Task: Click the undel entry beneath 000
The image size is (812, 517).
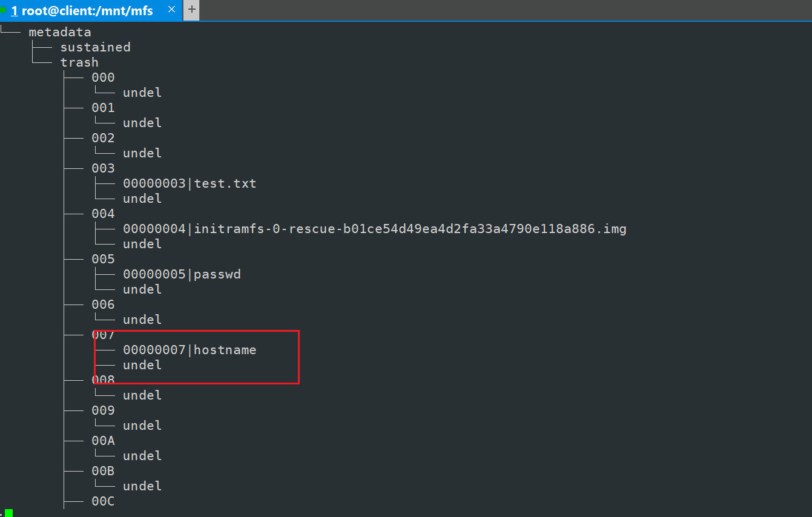Action: coord(142,93)
